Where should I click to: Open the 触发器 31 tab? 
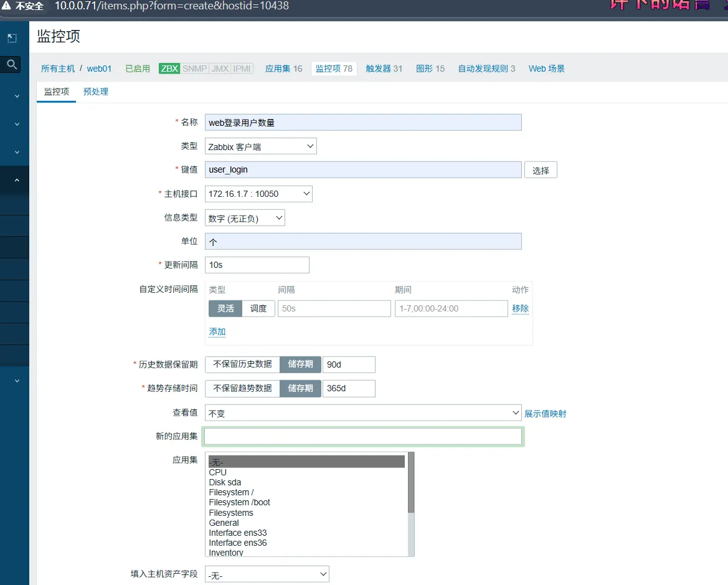pos(384,69)
